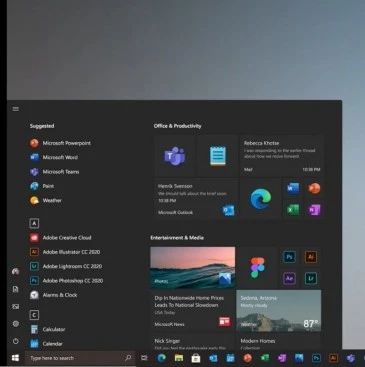Open Microsoft Word from Suggested list

[x=54, y=157]
